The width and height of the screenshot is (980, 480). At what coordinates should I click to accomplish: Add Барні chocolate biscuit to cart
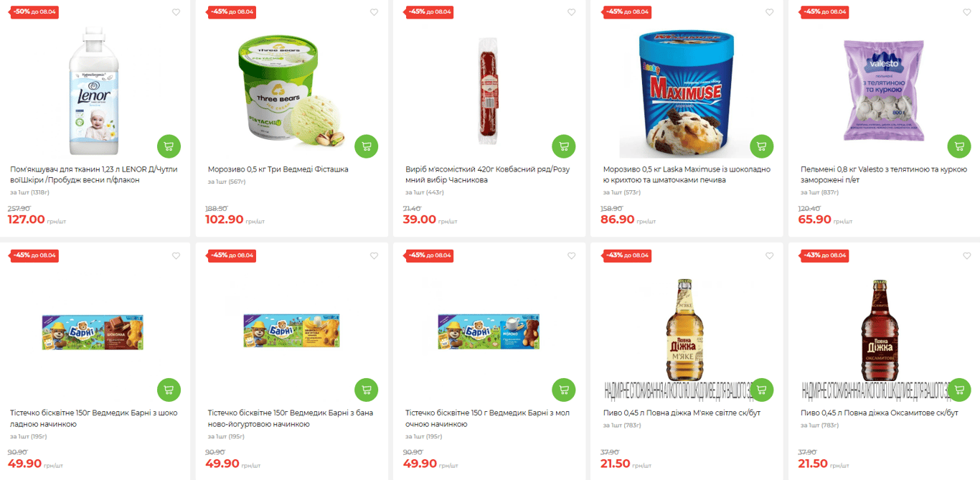[169, 390]
